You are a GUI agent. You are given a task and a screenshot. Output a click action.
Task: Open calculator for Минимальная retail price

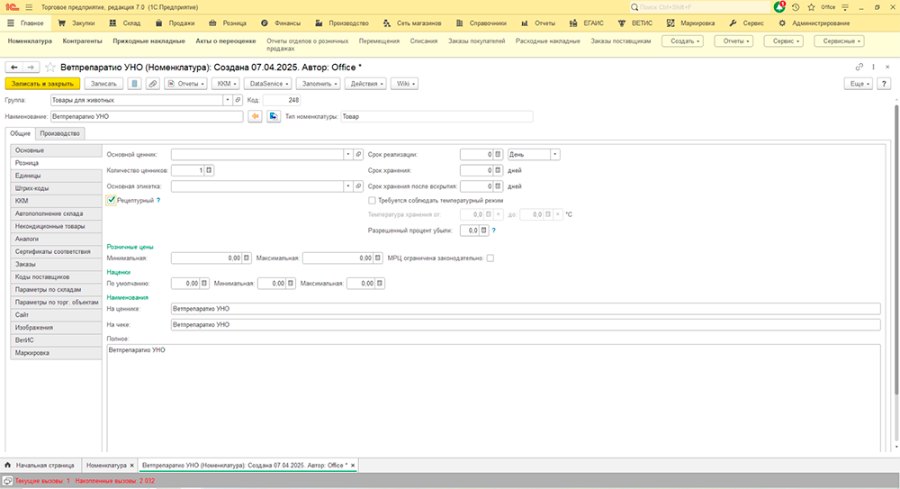(x=246, y=258)
